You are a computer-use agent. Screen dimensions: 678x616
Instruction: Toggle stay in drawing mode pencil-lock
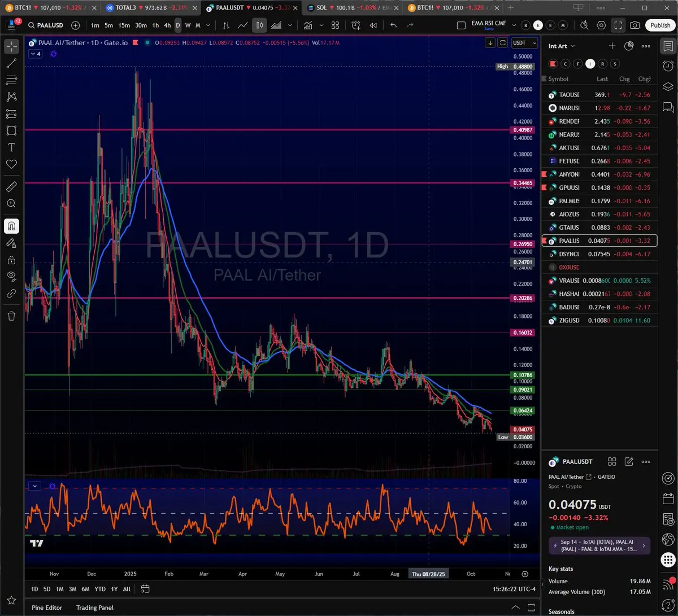[x=11, y=243]
